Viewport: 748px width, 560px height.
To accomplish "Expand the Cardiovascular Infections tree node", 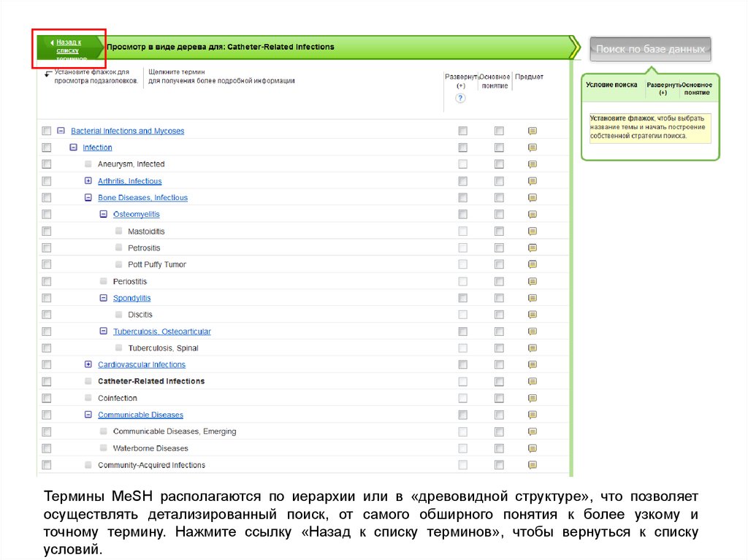I will 88,364.
